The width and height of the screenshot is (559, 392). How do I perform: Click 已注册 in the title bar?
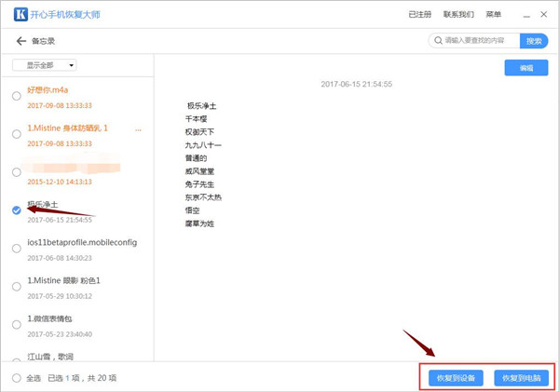click(419, 14)
